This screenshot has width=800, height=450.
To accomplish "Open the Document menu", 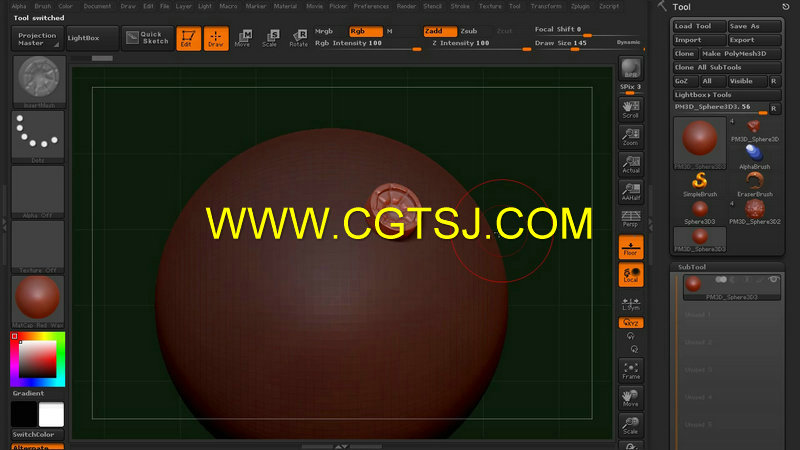I will 97,6.
